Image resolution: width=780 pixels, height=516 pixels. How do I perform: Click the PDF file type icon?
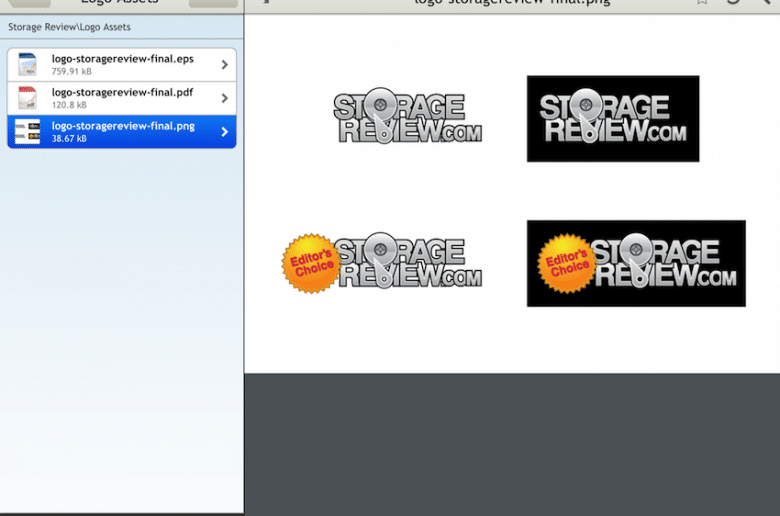27,98
